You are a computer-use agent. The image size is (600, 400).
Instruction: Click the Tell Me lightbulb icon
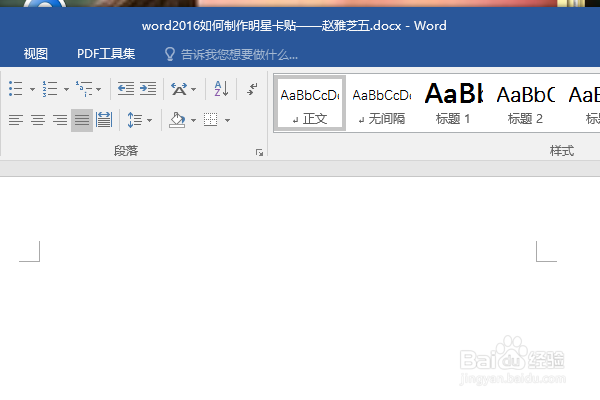[x=170, y=54]
